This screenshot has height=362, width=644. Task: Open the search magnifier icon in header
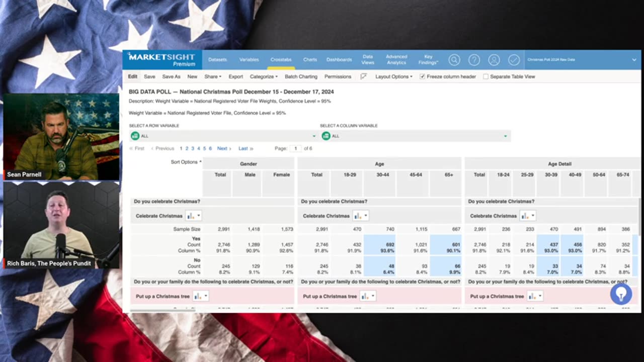pos(454,60)
